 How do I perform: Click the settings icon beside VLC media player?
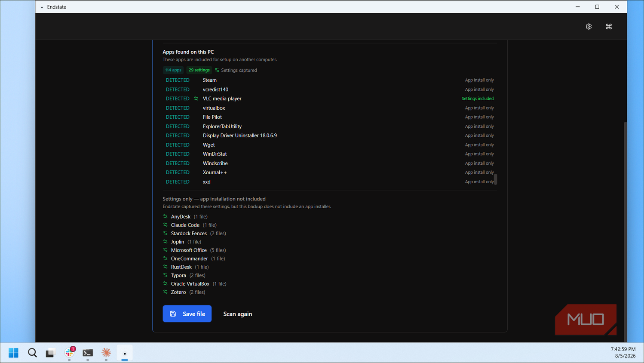coord(196,98)
